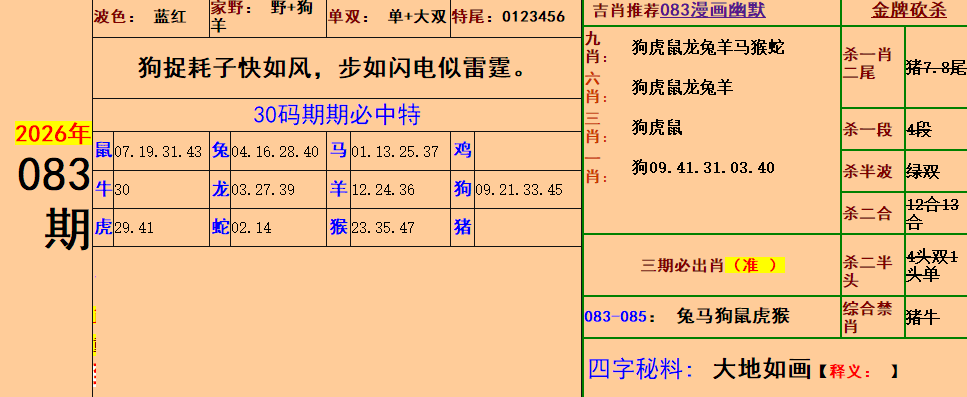This screenshot has width=967, height=397.
Task: Click the yellow highlighted (准) marker
Action: click(754, 266)
